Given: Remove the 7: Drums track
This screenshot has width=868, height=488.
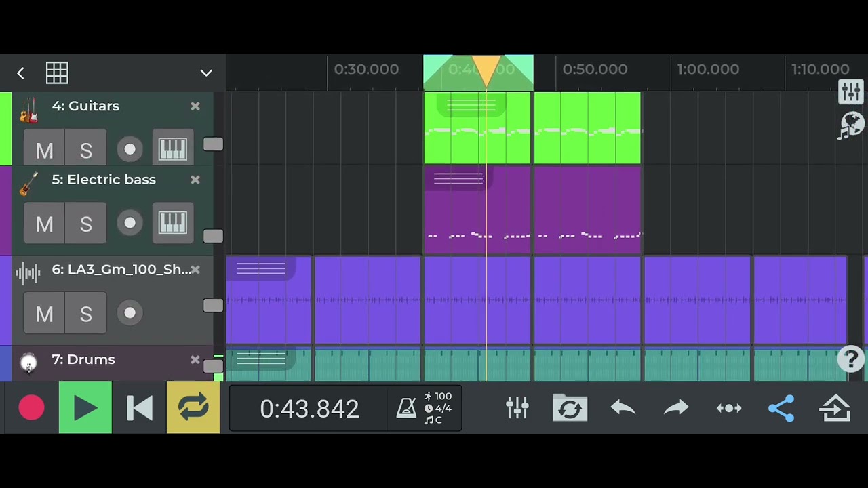Looking at the screenshot, I should [x=195, y=360].
